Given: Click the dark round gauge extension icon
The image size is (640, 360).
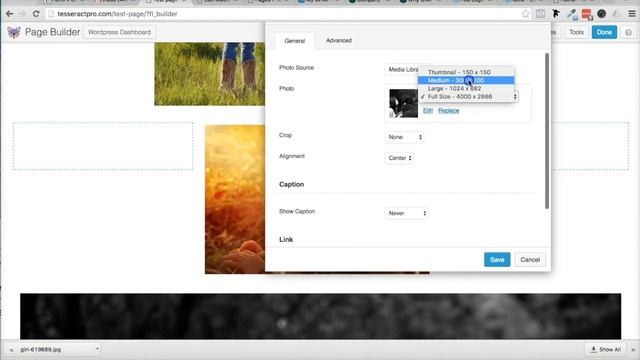Looking at the screenshot, I should 601,14.
